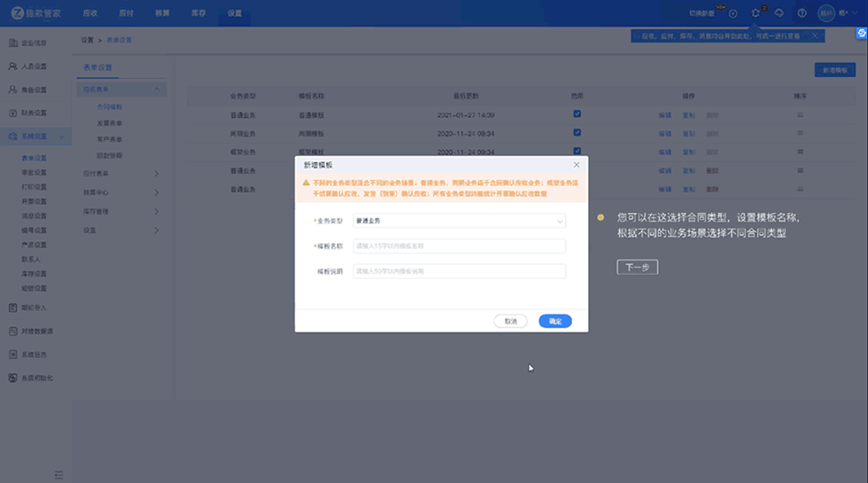Viewport: 868px width, 483px height.
Task: Toggle the 启用 checkbox for 普通模板 row
Action: coord(577,114)
